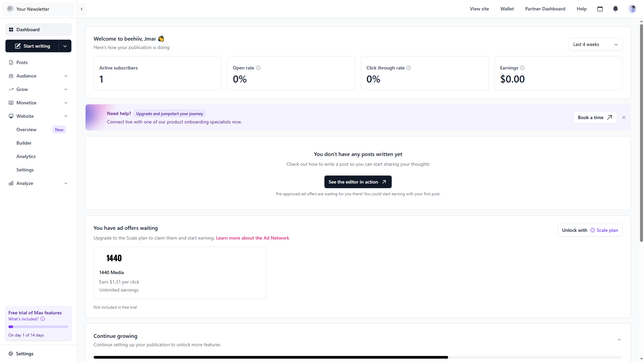Go to Posts in the sidebar
This screenshot has width=644, height=362.
click(22, 62)
